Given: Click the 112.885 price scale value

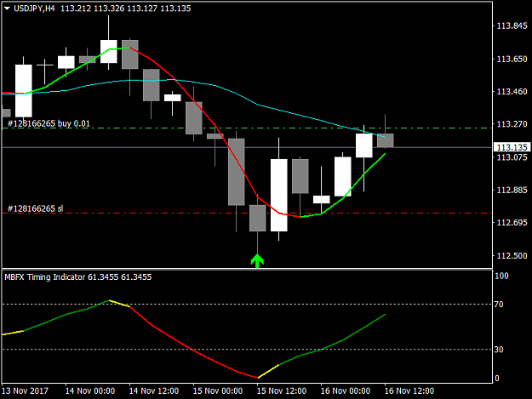Looking at the screenshot, I should 512,190.
